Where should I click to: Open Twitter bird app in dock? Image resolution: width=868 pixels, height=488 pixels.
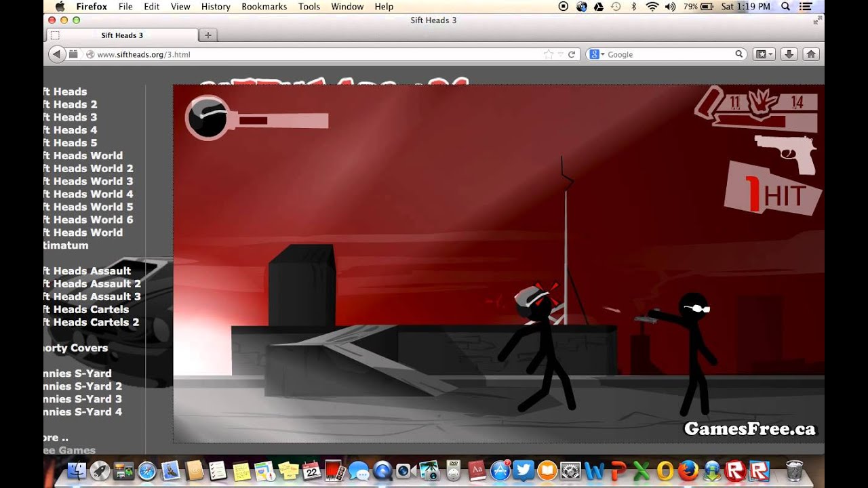524,470
